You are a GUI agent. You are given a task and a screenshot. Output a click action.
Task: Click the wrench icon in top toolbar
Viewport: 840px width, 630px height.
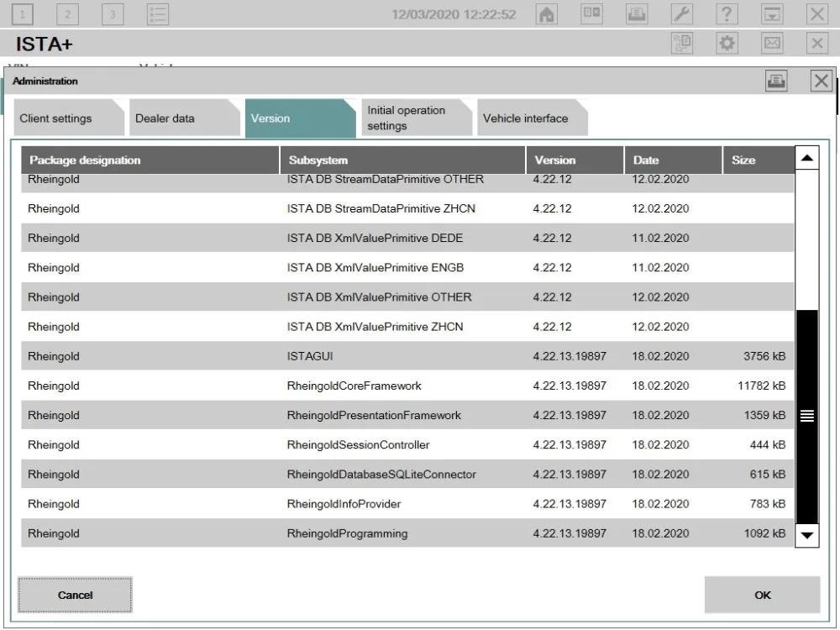[682, 14]
